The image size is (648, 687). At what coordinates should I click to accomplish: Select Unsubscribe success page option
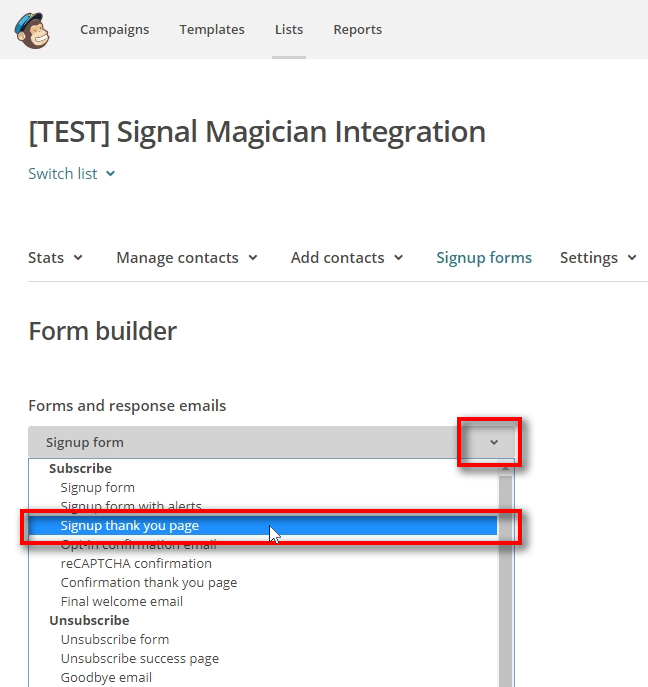[140, 659]
